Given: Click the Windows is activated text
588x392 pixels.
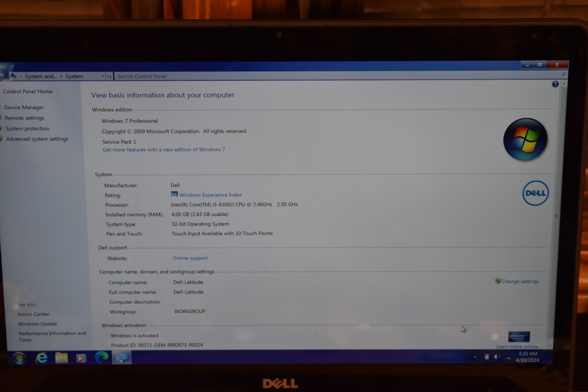Looking at the screenshot, I should pyautogui.click(x=135, y=335).
